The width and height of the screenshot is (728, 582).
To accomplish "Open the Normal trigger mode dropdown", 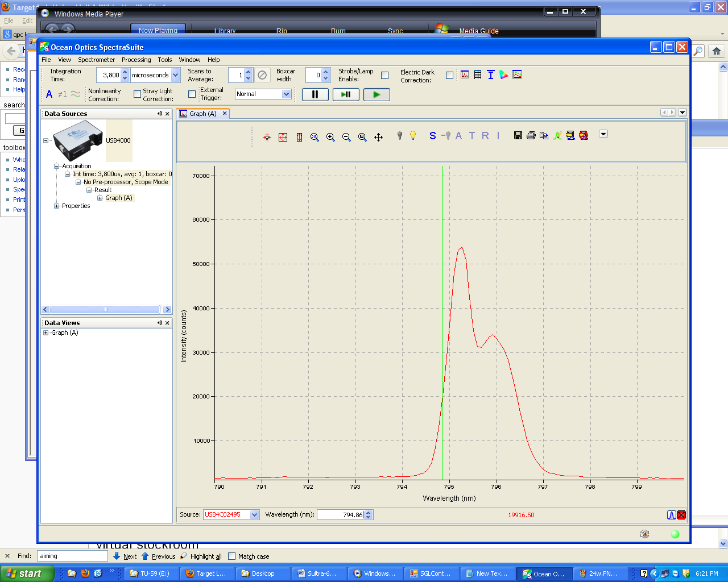I will tap(286, 94).
